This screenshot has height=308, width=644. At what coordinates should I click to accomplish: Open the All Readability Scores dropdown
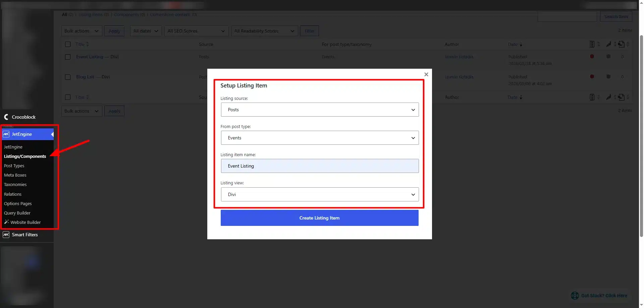(264, 31)
